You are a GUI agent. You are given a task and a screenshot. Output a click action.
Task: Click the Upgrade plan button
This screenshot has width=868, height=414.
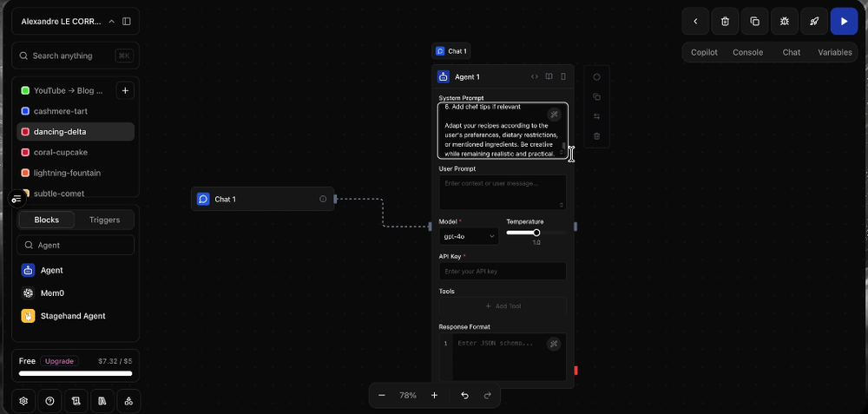(59, 361)
